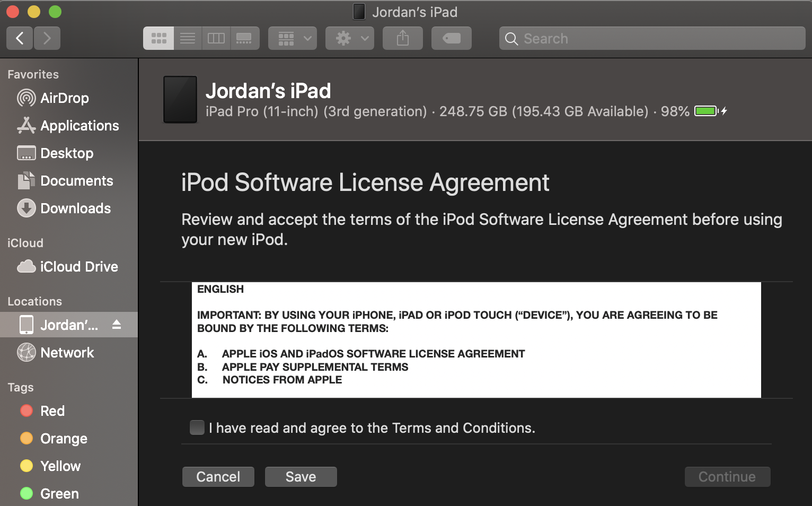Viewport: 812px width, 506px height.
Task: Select the Red tag
Action: [69, 411]
